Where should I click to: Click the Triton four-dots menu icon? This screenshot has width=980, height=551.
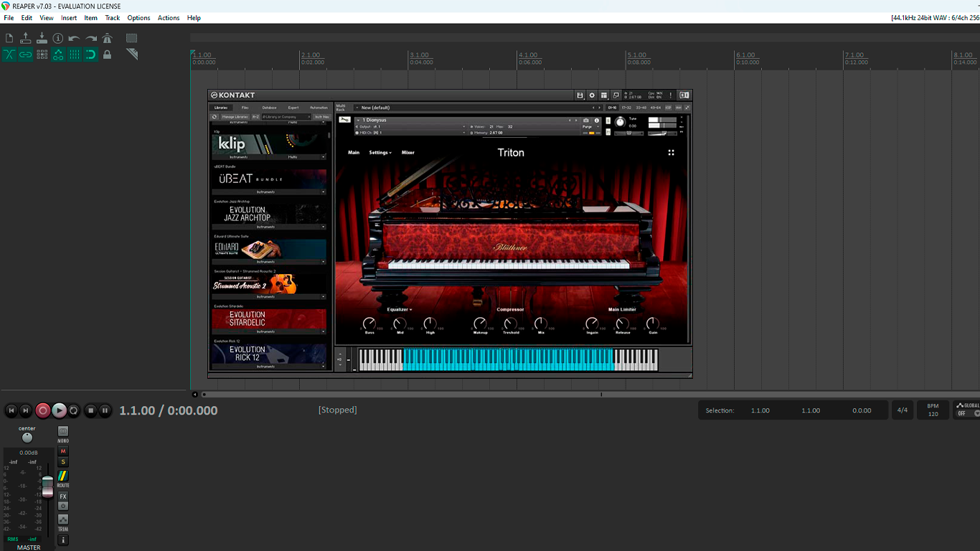672,153
